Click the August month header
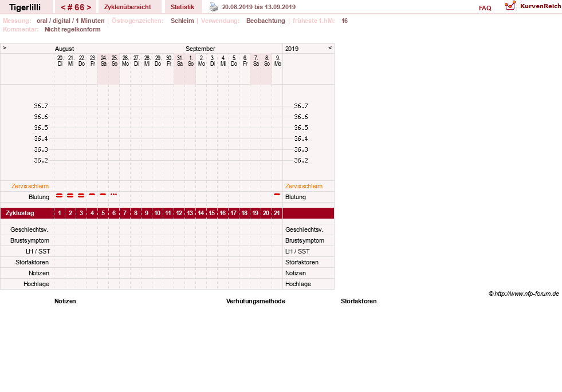The height and width of the screenshot is (392, 562). tap(65, 49)
